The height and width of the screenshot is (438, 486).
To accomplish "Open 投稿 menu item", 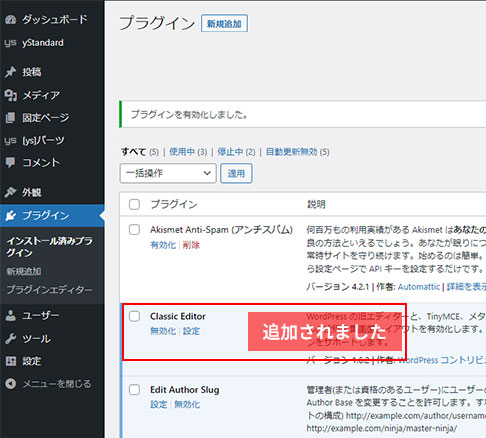I will tap(32, 72).
